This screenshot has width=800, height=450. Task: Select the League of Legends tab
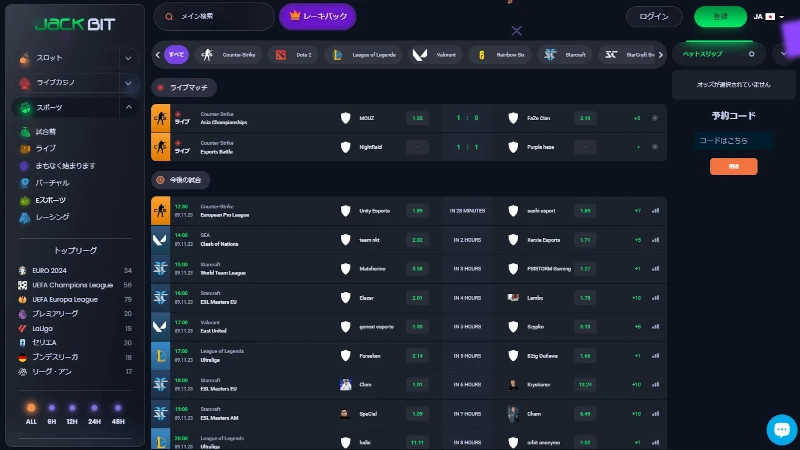coord(363,55)
